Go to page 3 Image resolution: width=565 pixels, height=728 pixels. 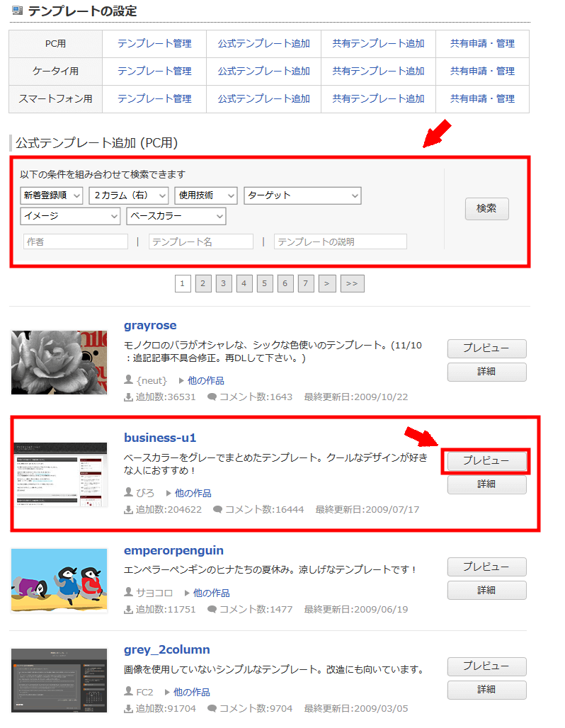(224, 284)
